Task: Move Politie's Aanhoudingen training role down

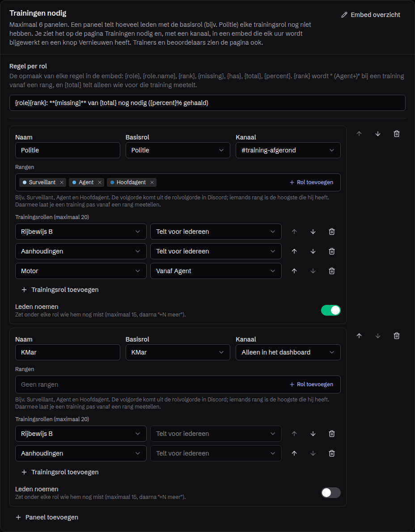Action: click(313, 251)
